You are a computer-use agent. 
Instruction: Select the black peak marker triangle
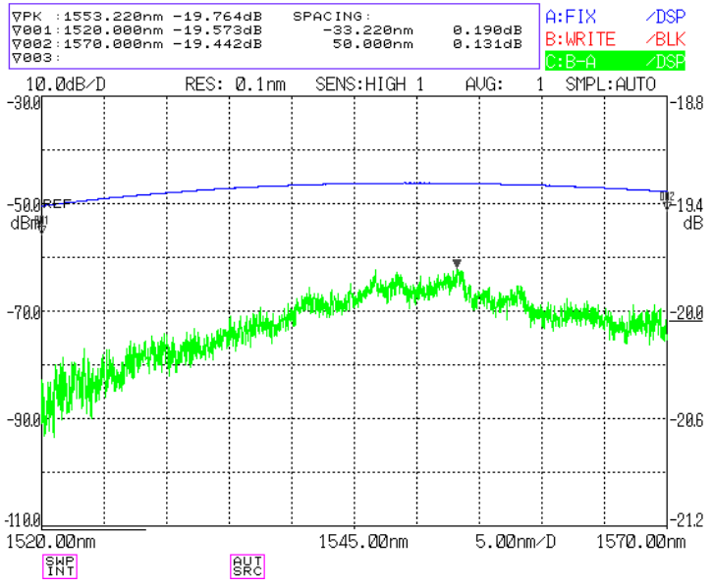point(457,263)
